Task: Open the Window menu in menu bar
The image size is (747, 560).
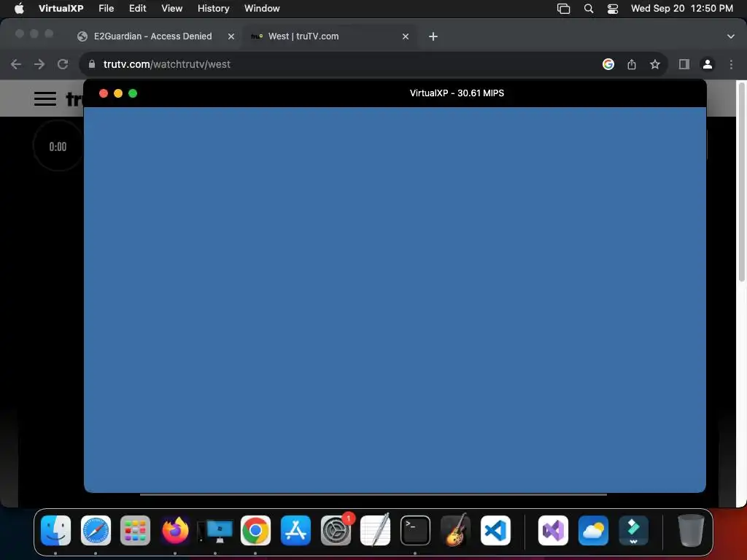Action: click(x=262, y=9)
